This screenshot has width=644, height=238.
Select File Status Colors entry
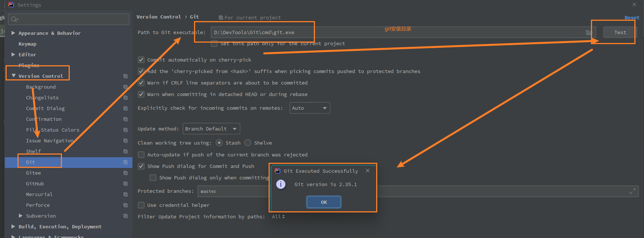click(53, 130)
